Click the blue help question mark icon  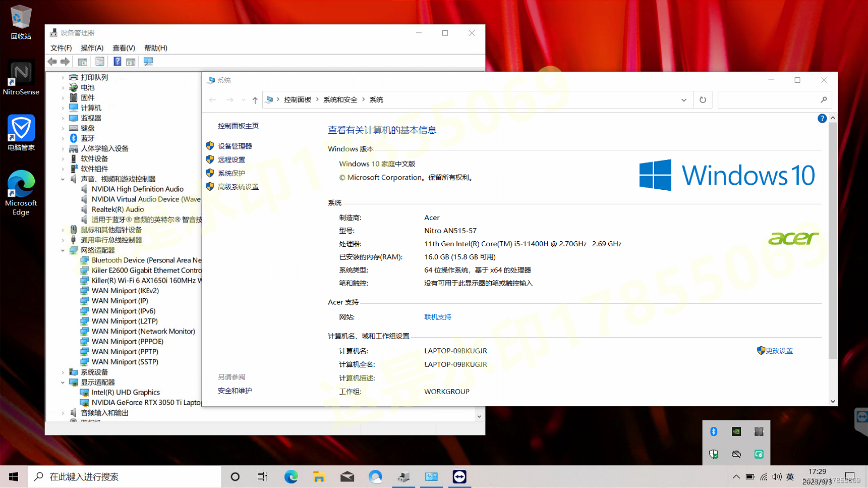(x=822, y=119)
